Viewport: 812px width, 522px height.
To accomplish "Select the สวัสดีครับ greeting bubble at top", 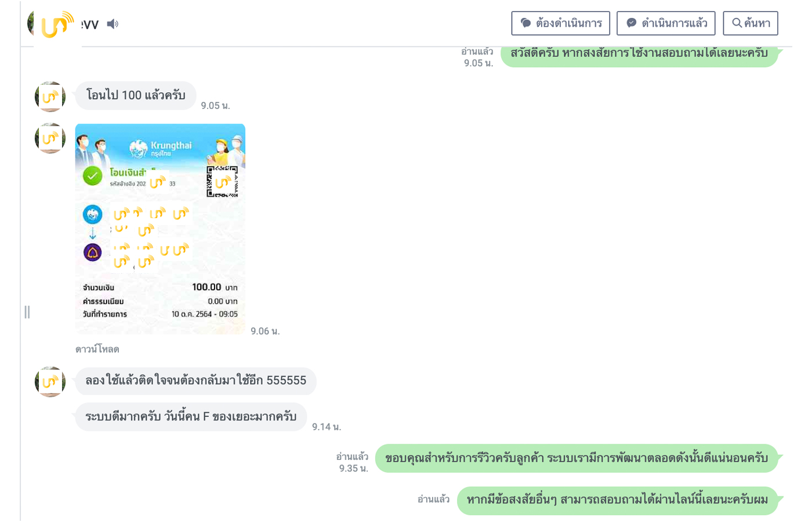I will coord(639,54).
